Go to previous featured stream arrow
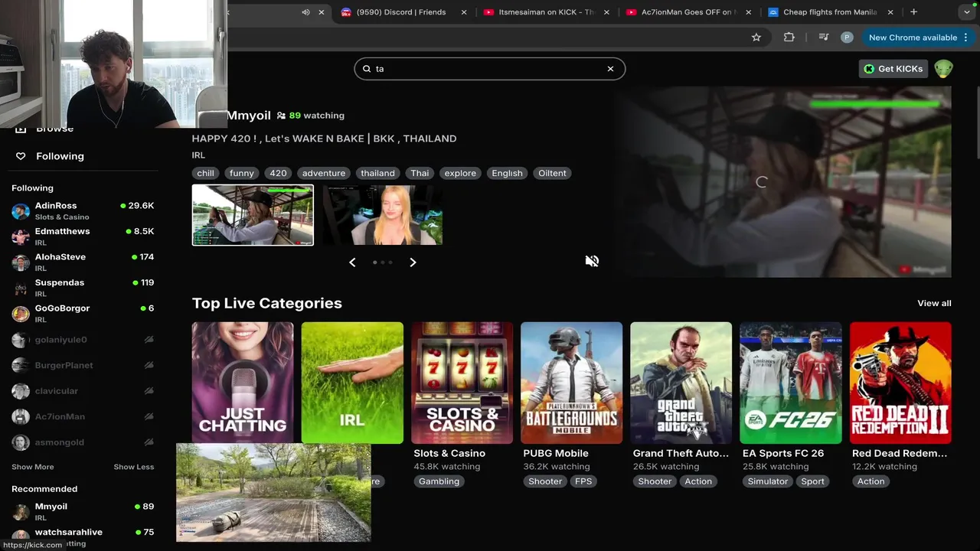Viewport: 980px width, 551px height. pyautogui.click(x=352, y=262)
